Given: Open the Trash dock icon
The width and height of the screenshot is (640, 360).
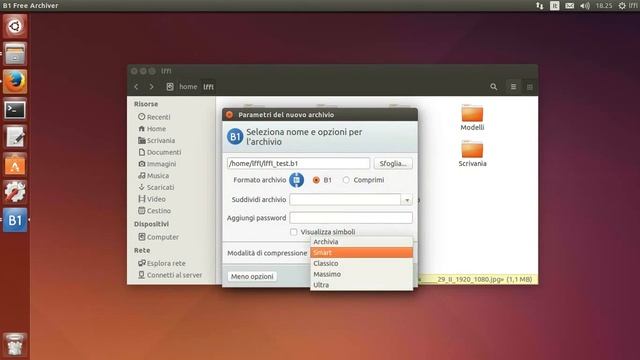Looking at the screenshot, I should tap(15, 345).
